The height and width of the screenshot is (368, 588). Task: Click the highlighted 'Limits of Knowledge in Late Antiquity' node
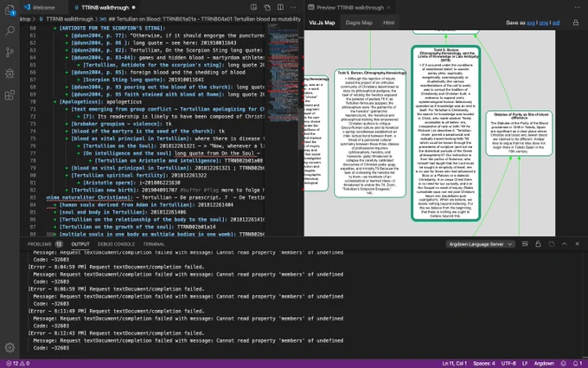[445, 133]
